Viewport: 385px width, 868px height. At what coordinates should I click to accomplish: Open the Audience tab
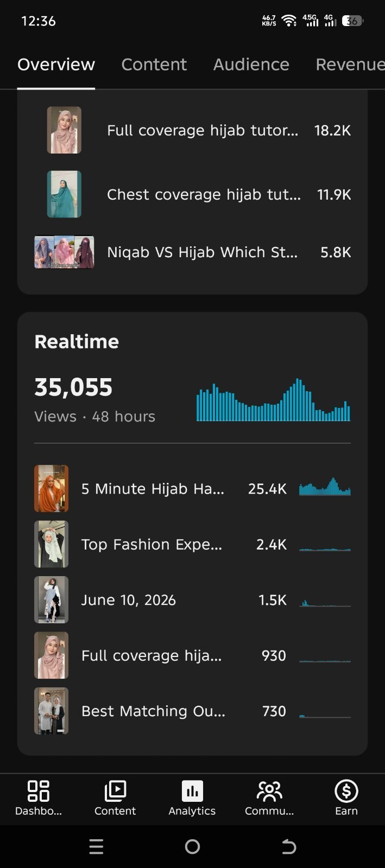pyautogui.click(x=251, y=64)
